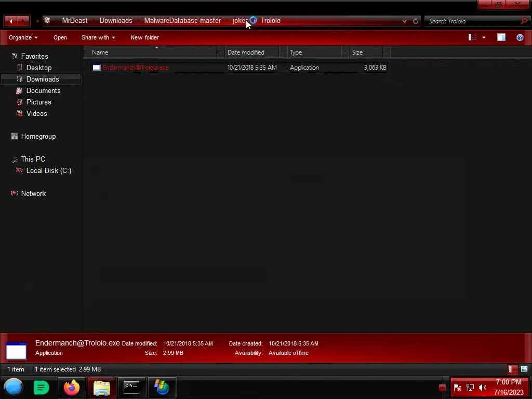Viewport: 532px width, 399px height.
Task: Open the recent locations dropdown arrow
Action: [x=37, y=21]
